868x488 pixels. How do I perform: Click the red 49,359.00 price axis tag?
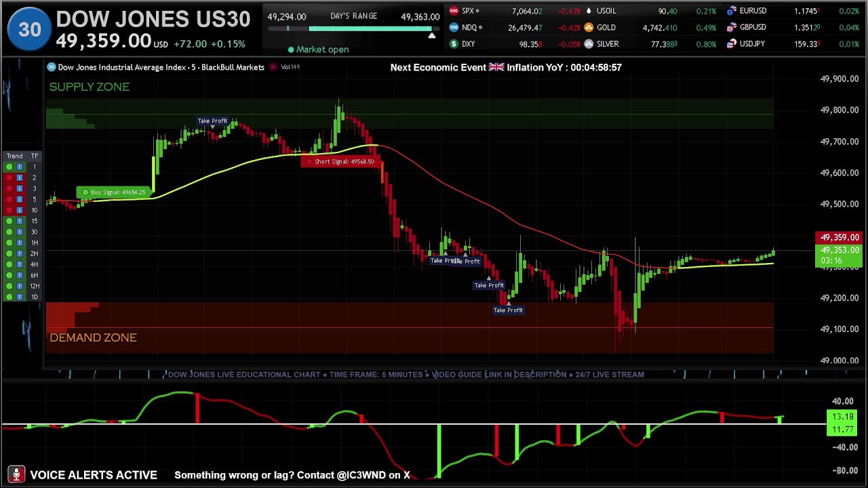point(839,237)
